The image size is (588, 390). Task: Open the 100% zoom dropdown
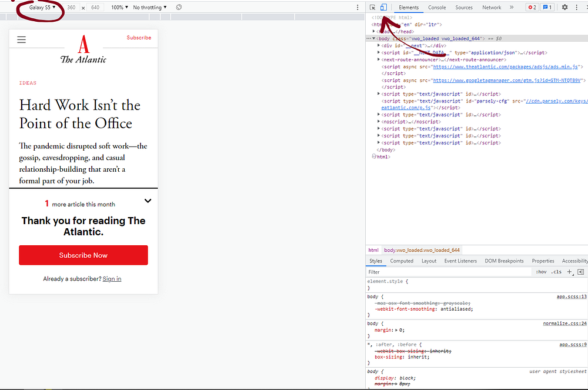point(119,7)
